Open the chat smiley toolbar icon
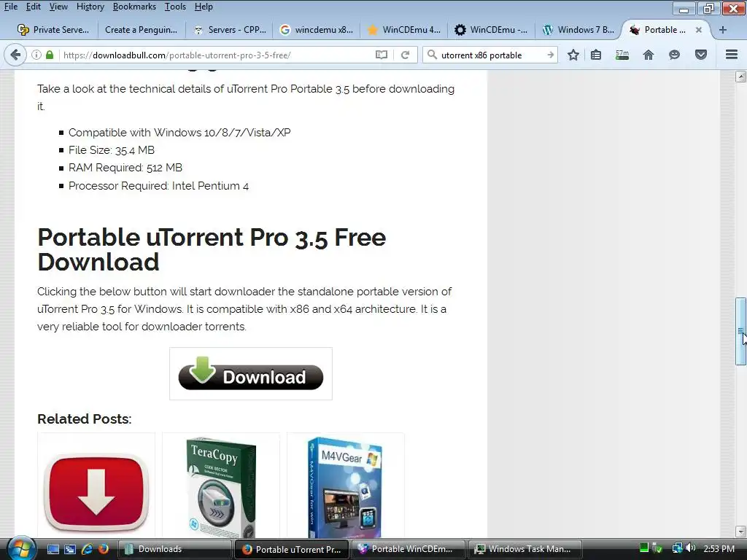This screenshot has height=560, width=747. (674, 55)
